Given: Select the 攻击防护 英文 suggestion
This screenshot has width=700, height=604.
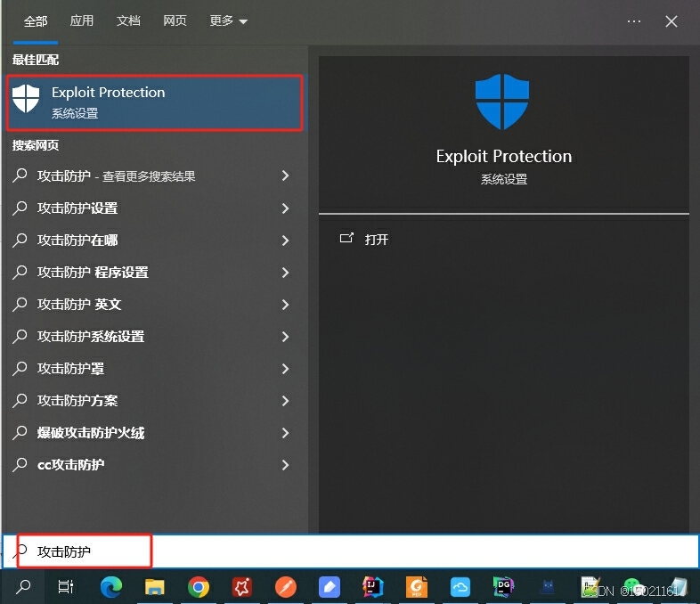Looking at the screenshot, I should (154, 305).
